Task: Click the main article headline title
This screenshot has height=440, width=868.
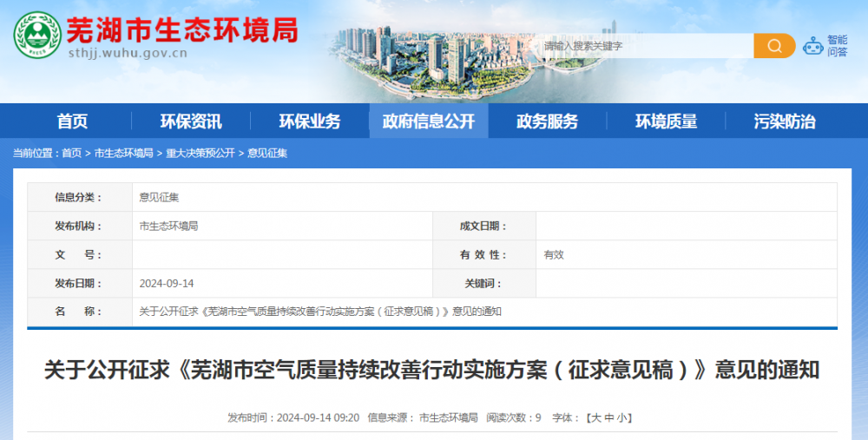Action: coord(431,371)
